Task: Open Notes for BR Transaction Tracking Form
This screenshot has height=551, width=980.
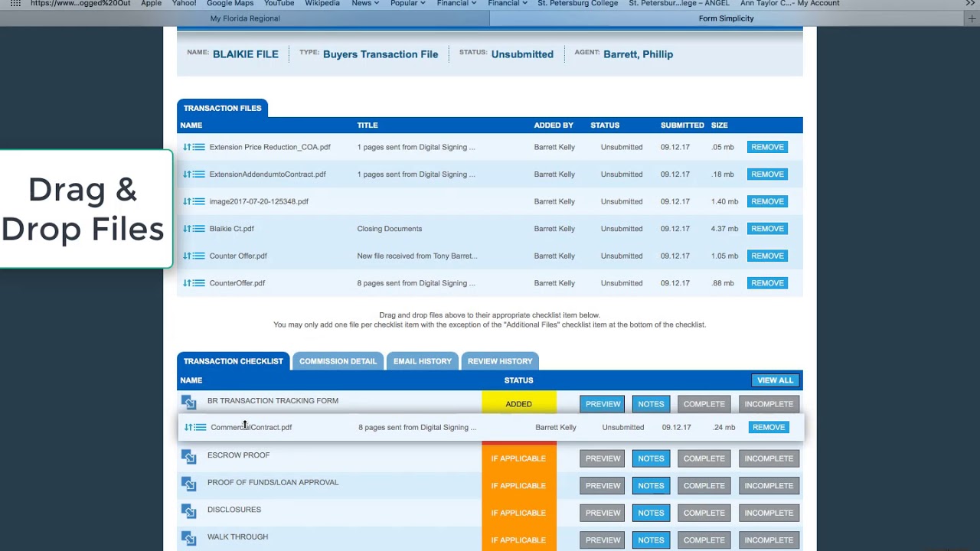Action: [651, 404]
